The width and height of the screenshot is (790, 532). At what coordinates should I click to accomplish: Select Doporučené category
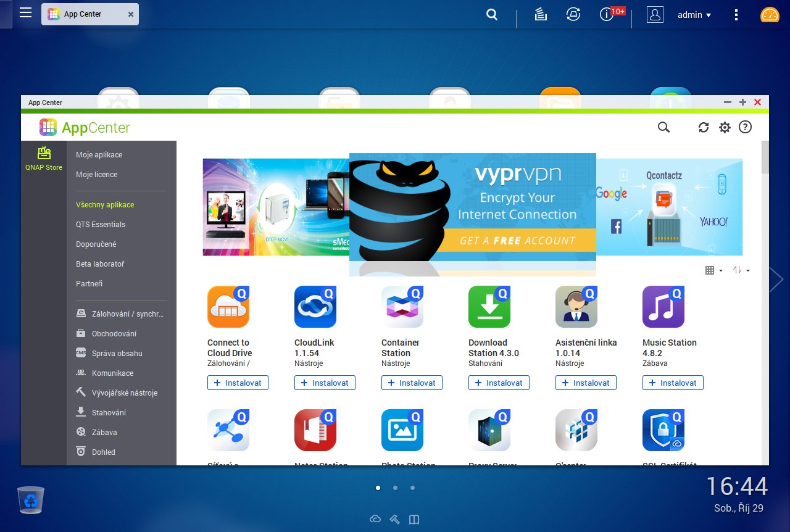point(96,244)
